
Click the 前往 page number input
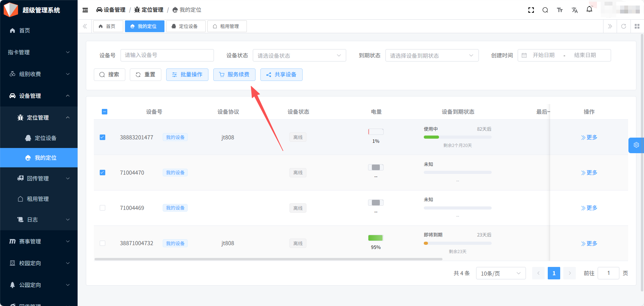pyautogui.click(x=608, y=273)
